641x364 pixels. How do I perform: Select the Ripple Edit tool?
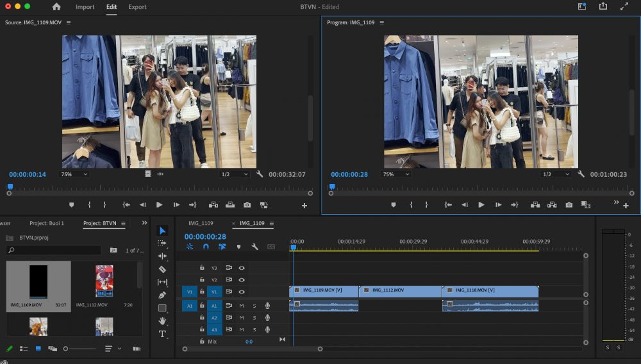[x=162, y=256]
